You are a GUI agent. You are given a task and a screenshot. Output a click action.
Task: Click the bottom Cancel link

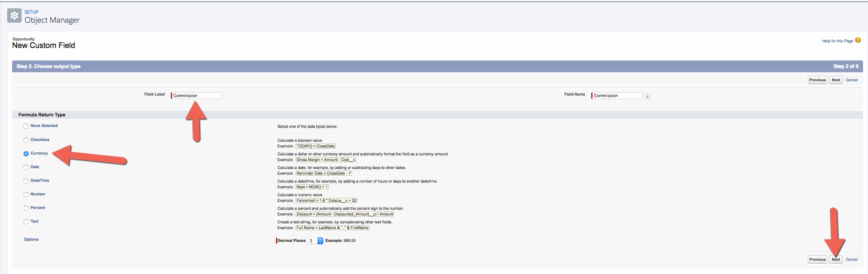click(x=851, y=260)
